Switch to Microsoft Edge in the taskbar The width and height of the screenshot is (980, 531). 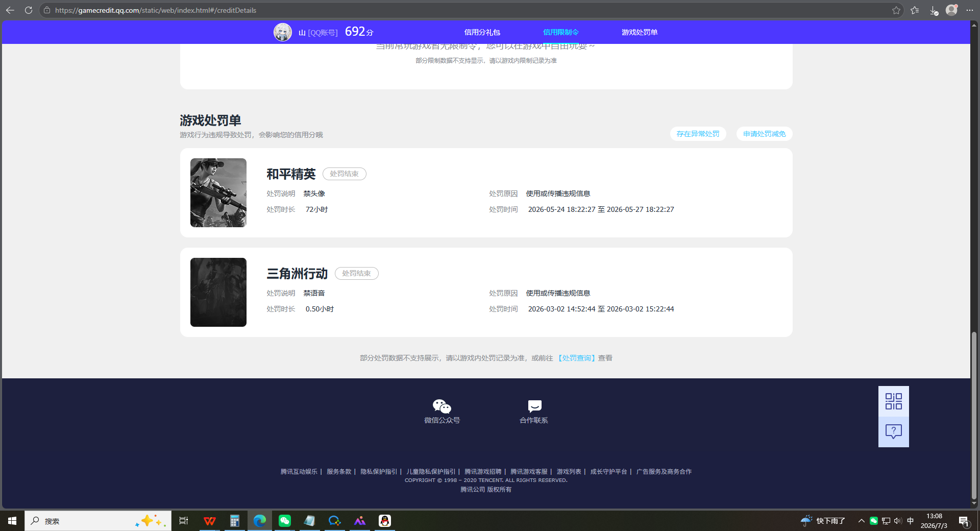260,521
